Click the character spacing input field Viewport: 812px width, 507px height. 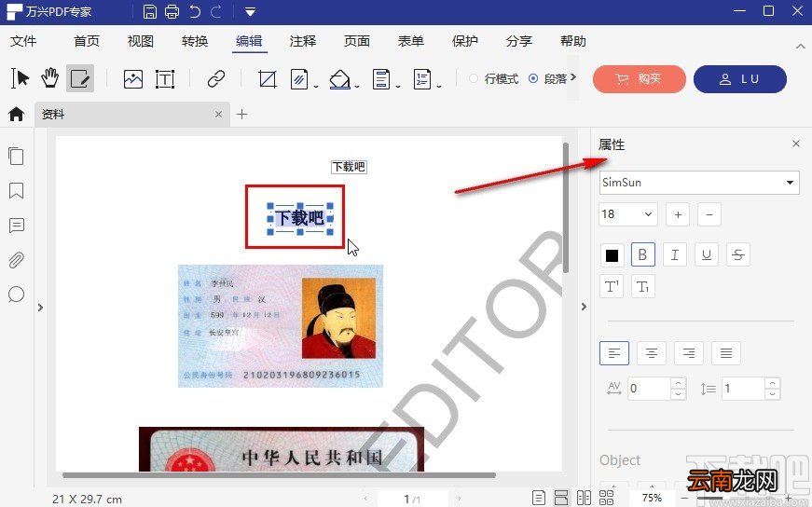[650, 388]
